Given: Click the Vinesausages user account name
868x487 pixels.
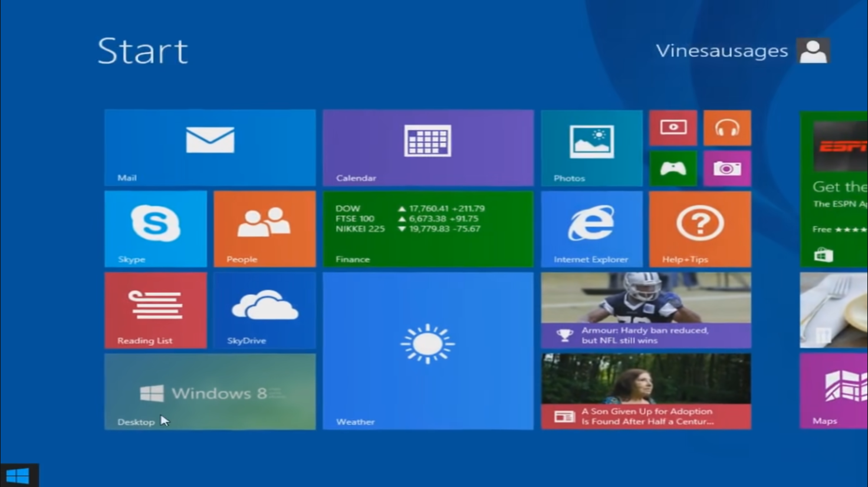Looking at the screenshot, I should 722,51.
